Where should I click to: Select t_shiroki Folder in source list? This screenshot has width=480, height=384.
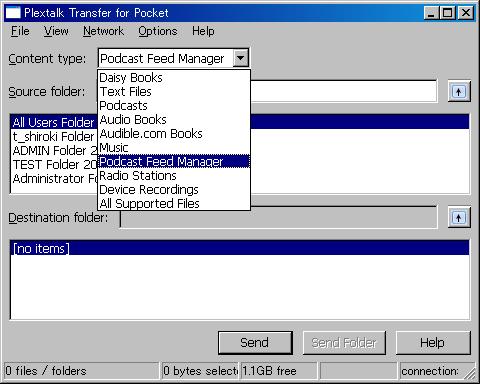[54, 136]
